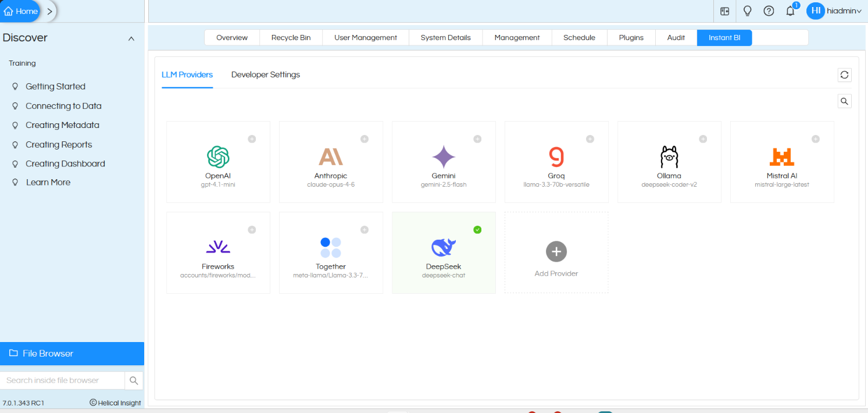The width and height of the screenshot is (868, 413).
Task: Open the hiadmin user dropdown
Action: click(x=834, y=11)
